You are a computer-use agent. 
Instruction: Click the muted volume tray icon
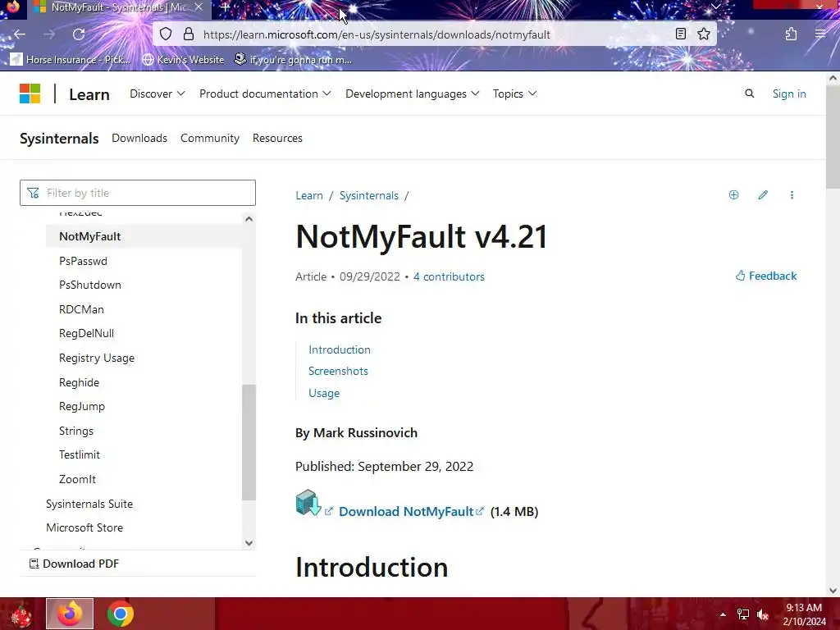(x=763, y=614)
